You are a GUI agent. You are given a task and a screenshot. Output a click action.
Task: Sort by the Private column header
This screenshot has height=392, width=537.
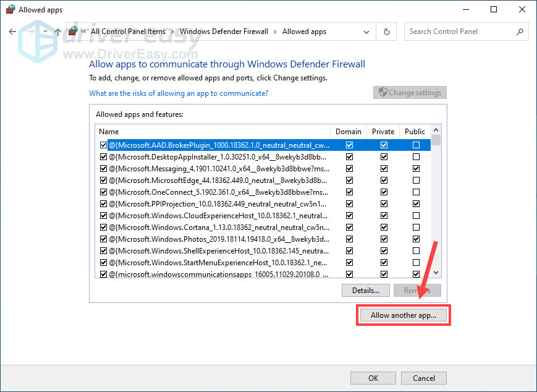[x=383, y=132]
